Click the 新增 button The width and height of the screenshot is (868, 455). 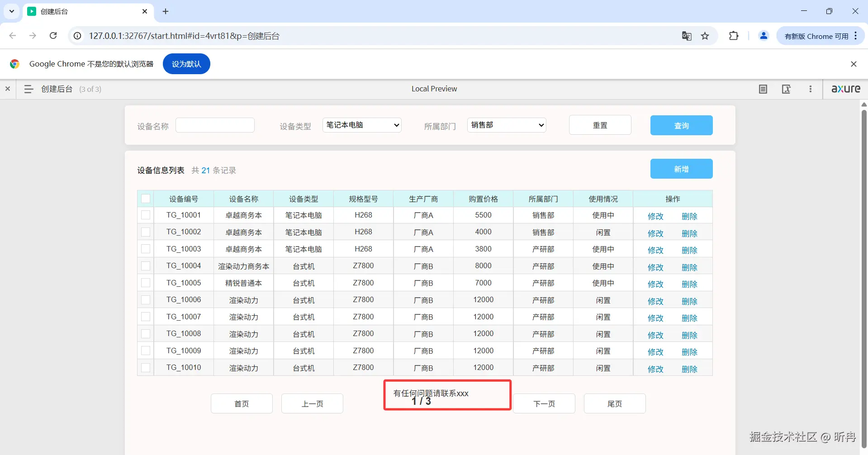pos(682,169)
